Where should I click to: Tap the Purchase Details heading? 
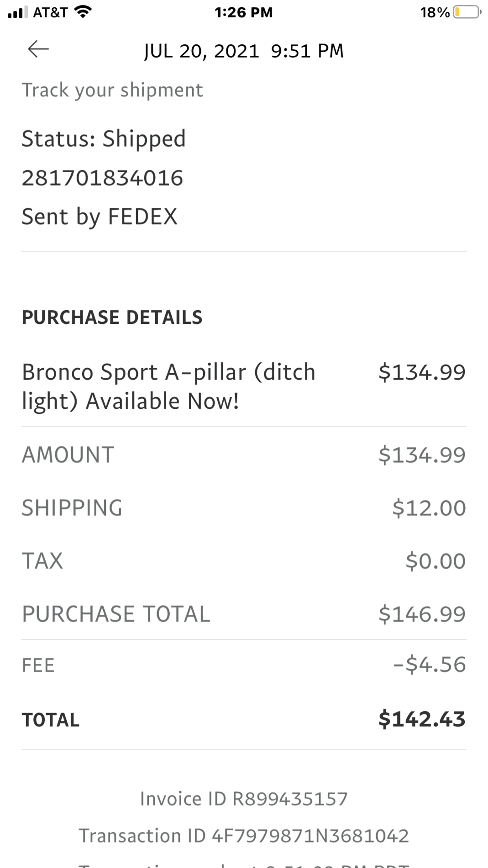pyautogui.click(x=112, y=318)
